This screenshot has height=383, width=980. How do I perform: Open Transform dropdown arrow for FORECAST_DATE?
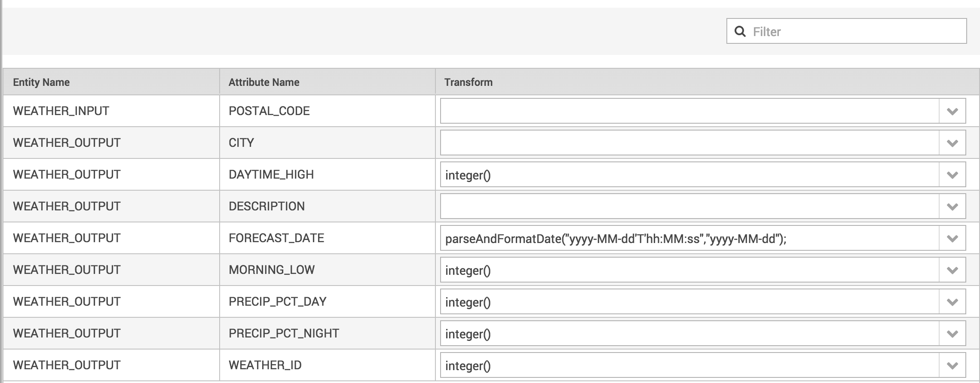tap(952, 238)
